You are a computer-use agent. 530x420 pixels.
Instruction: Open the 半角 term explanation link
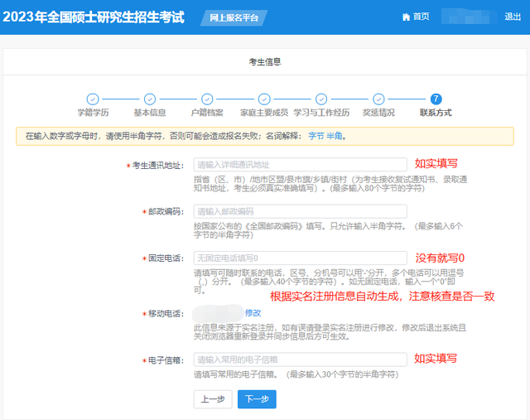(x=335, y=137)
